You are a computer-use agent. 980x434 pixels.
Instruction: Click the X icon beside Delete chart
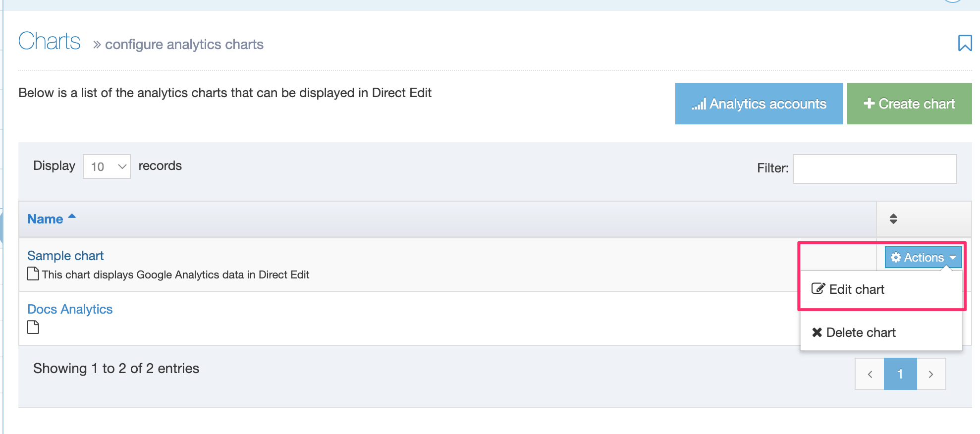tap(817, 332)
